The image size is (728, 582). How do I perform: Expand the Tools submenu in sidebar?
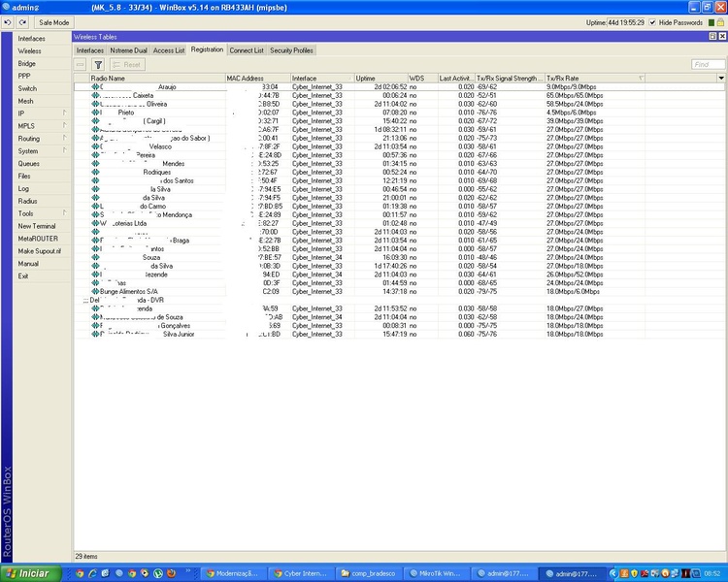click(x=64, y=213)
